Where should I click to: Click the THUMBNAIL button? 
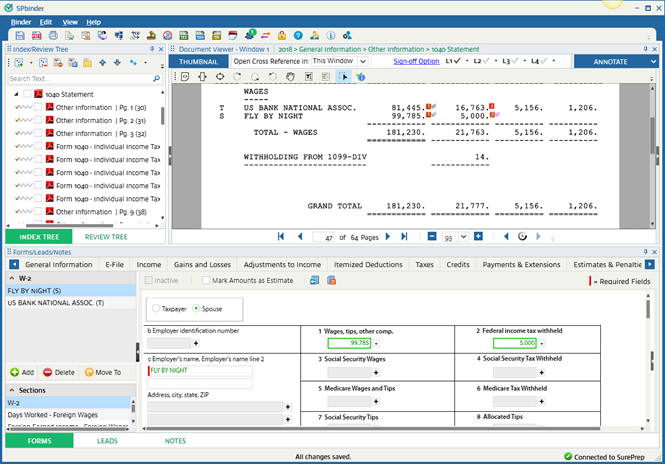(x=198, y=61)
